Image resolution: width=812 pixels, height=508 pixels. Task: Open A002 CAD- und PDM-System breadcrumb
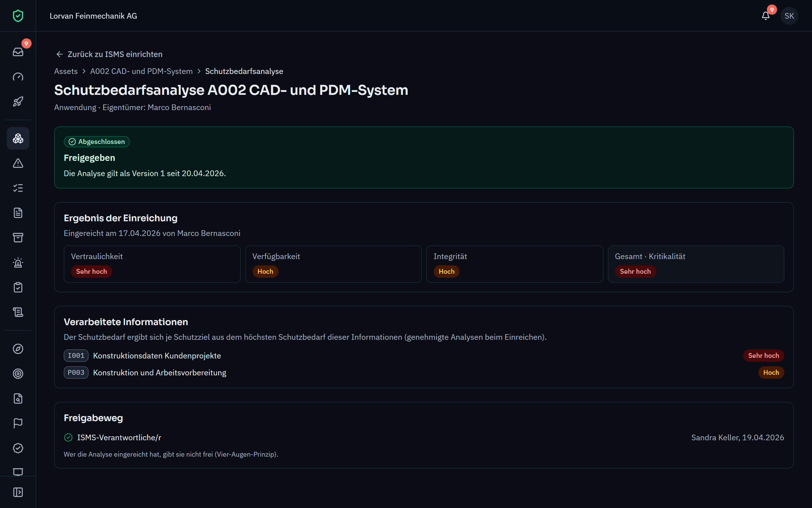(x=141, y=71)
